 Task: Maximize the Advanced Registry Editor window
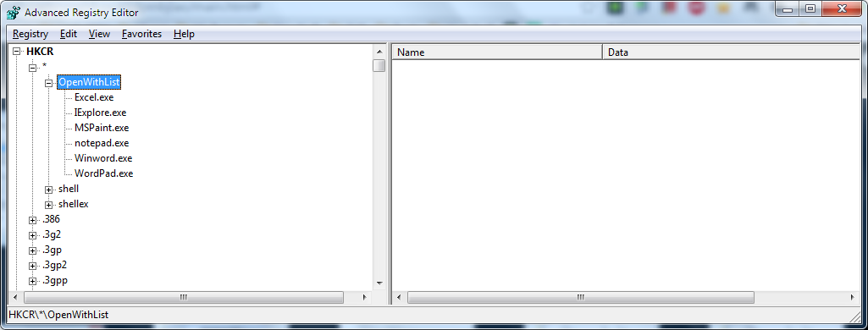(810, 8)
